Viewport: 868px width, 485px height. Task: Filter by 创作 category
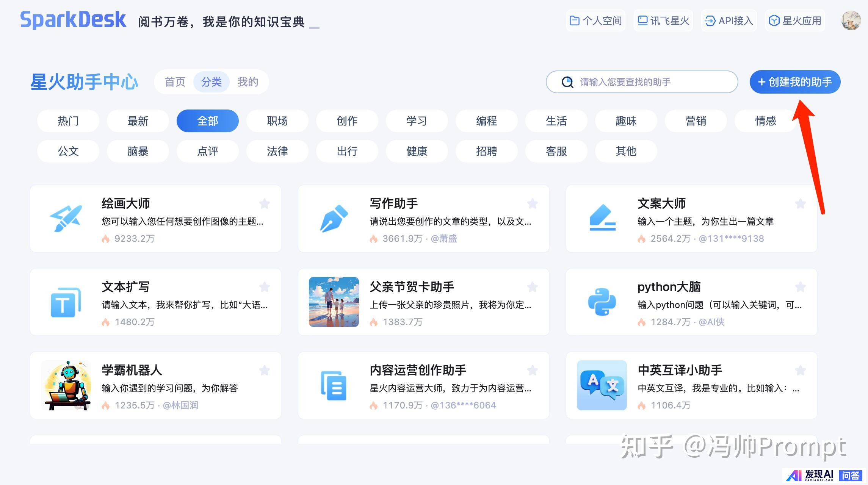point(347,121)
